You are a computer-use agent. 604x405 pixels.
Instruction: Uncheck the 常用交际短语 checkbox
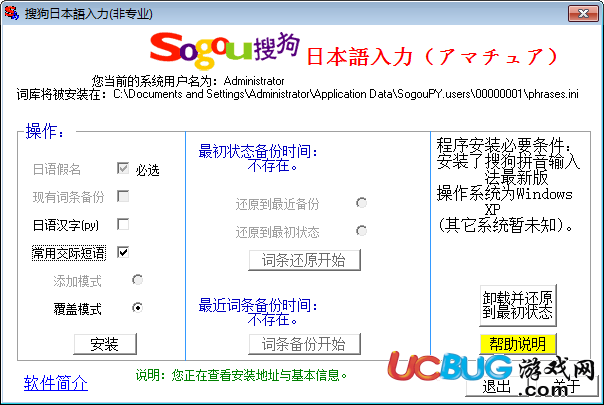point(123,252)
